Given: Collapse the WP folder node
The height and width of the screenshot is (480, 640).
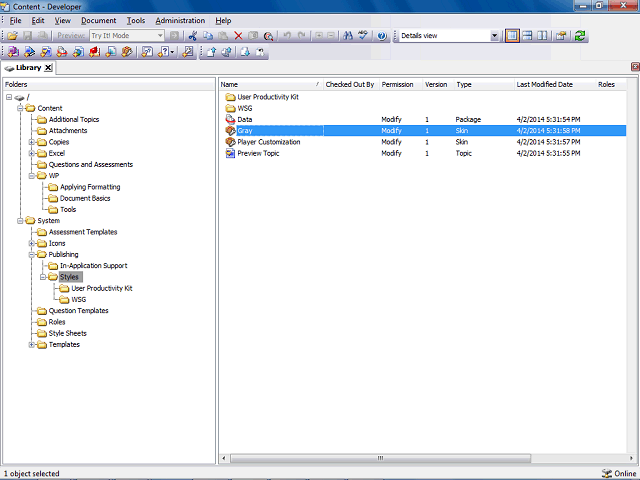Looking at the screenshot, I should [x=31, y=176].
